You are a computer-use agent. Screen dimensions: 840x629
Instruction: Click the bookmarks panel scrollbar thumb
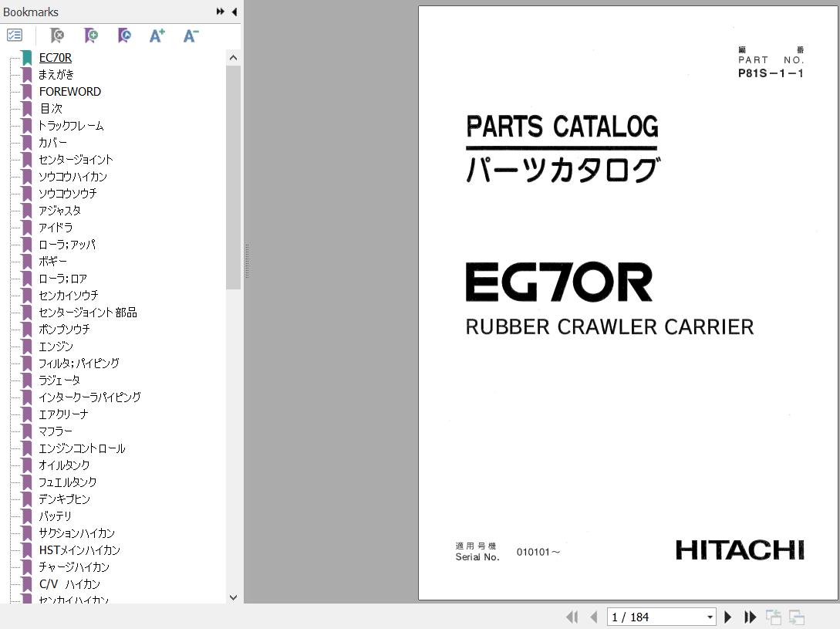point(233,177)
